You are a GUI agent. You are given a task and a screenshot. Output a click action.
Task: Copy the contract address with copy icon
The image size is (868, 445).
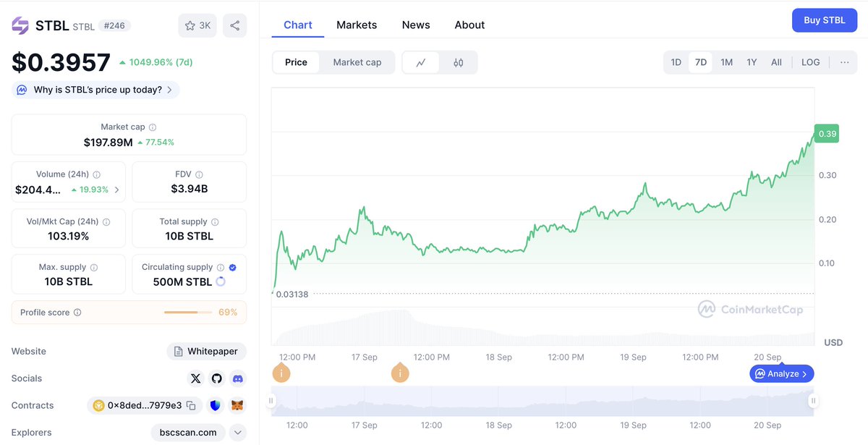click(191, 405)
